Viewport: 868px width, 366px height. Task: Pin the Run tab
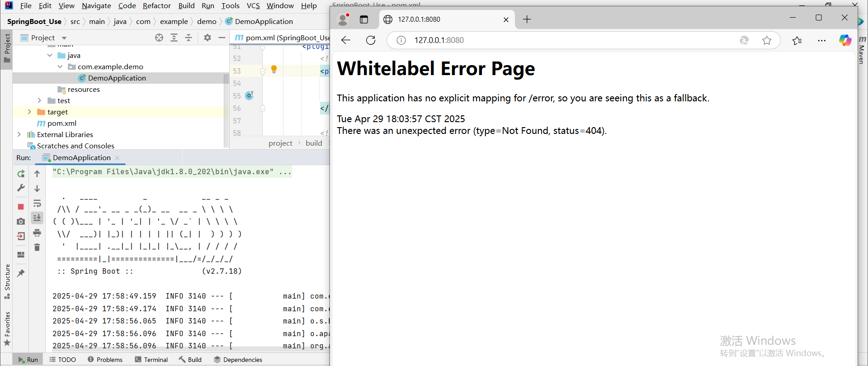21,273
